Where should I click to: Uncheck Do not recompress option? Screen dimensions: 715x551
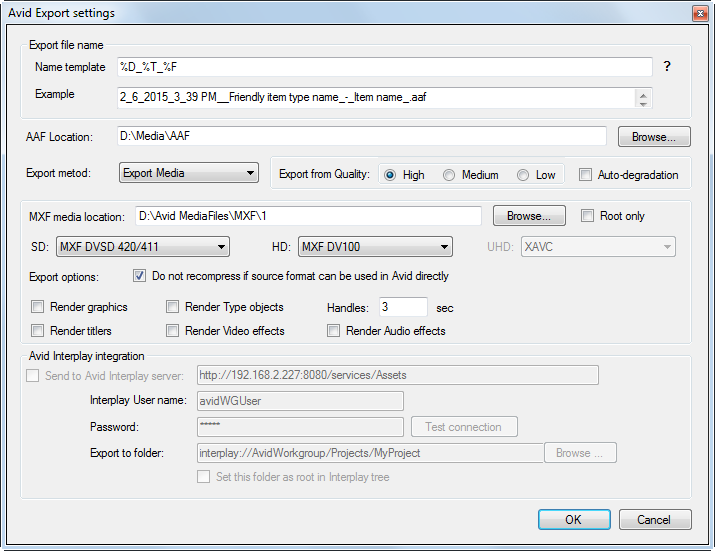pos(139,276)
